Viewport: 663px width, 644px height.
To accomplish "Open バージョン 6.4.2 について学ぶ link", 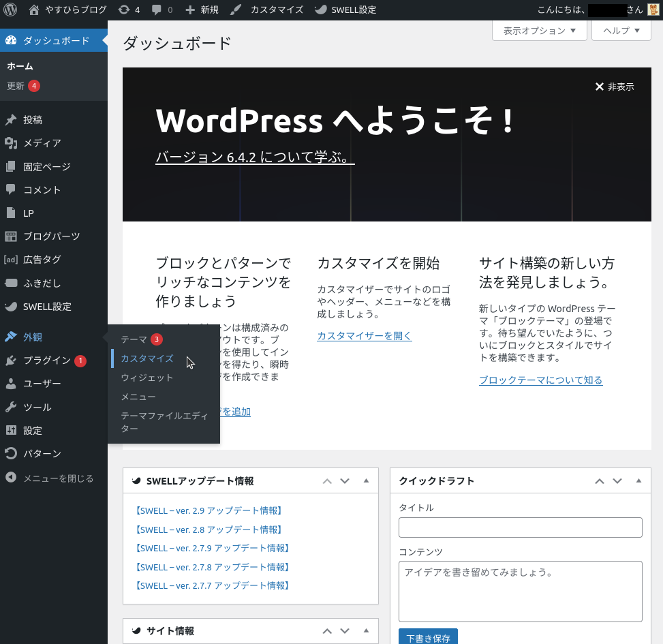I will 255,157.
